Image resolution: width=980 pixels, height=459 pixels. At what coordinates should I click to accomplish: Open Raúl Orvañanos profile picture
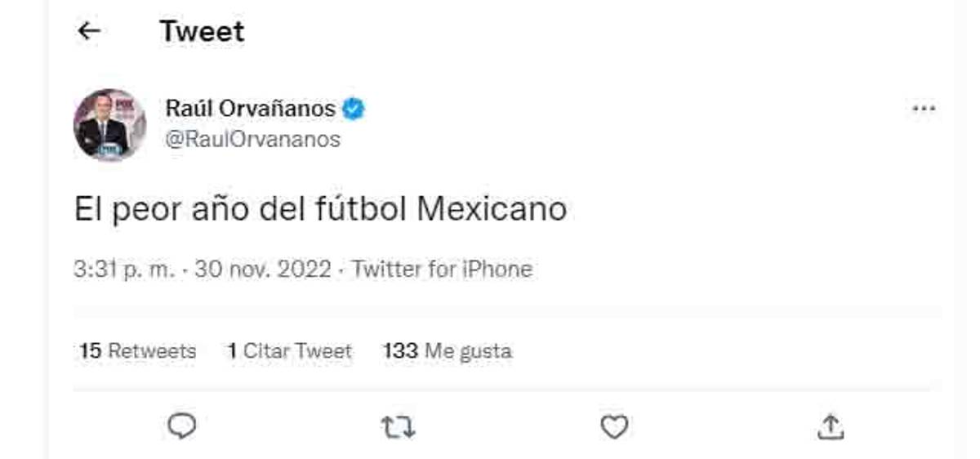(x=109, y=124)
